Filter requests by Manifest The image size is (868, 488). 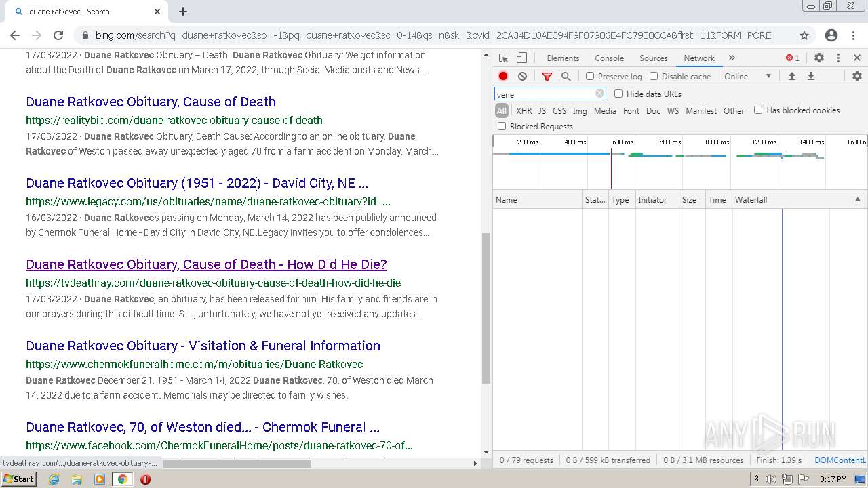(x=701, y=110)
